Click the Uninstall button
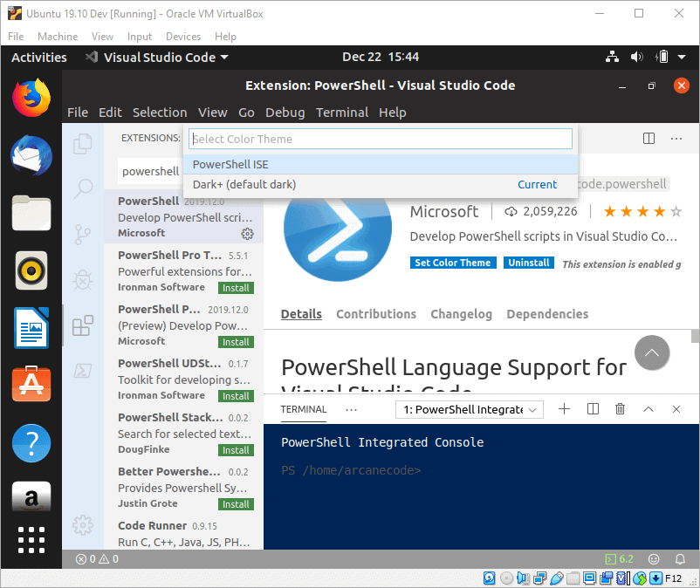 [529, 263]
